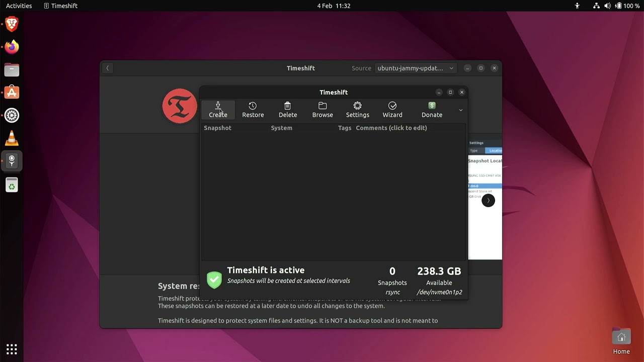The image size is (644, 362).
Task: Click the red Timeshift logo in Software window
Action: pos(180,106)
